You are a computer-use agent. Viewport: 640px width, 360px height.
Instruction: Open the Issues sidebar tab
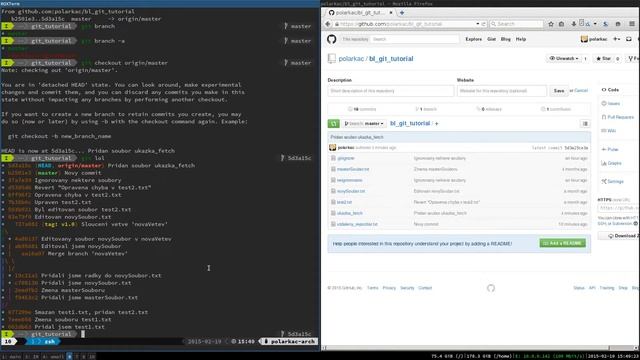pos(611,104)
